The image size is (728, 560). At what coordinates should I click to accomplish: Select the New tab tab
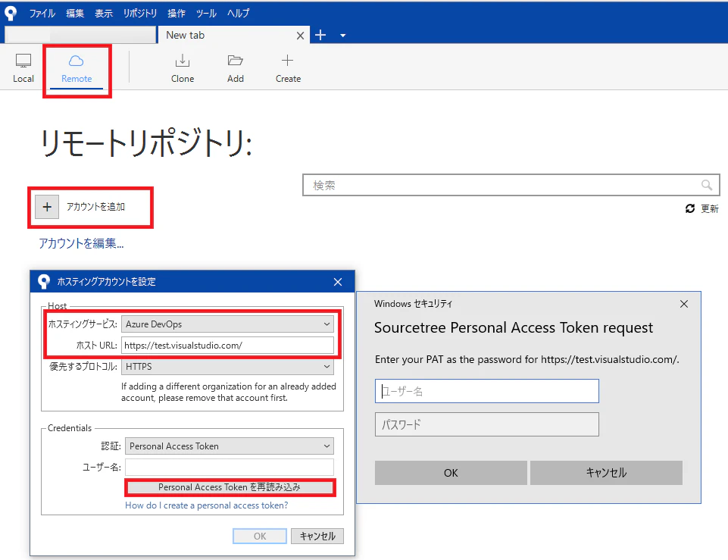click(234, 36)
